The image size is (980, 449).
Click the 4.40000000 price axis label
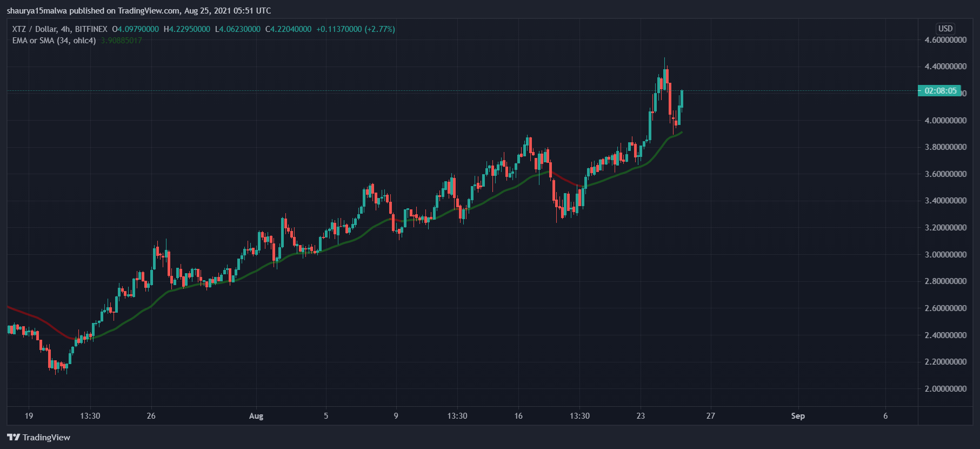tap(945, 67)
